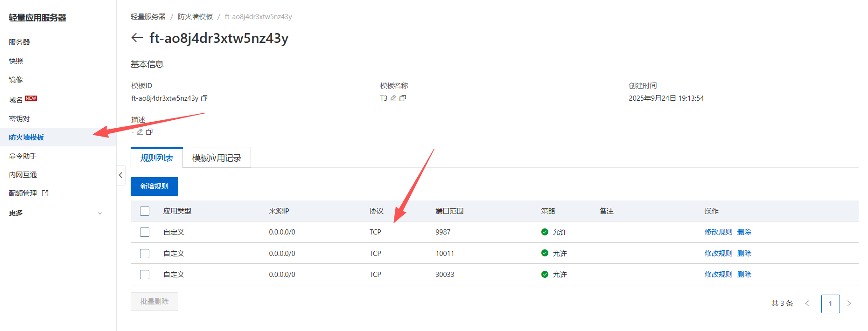Image resolution: width=868 pixels, height=331 pixels.
Task: Edit the description field pencil icon
Action: (140, 132)
